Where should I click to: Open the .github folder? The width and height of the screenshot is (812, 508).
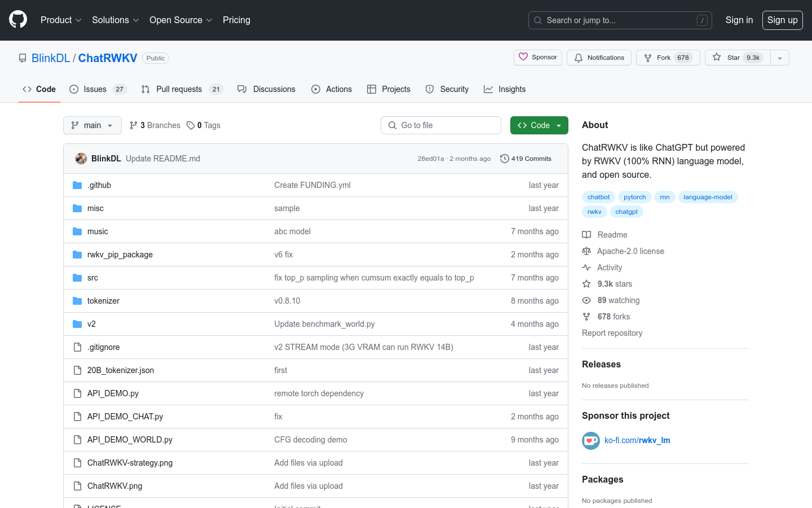click(99, 185)
